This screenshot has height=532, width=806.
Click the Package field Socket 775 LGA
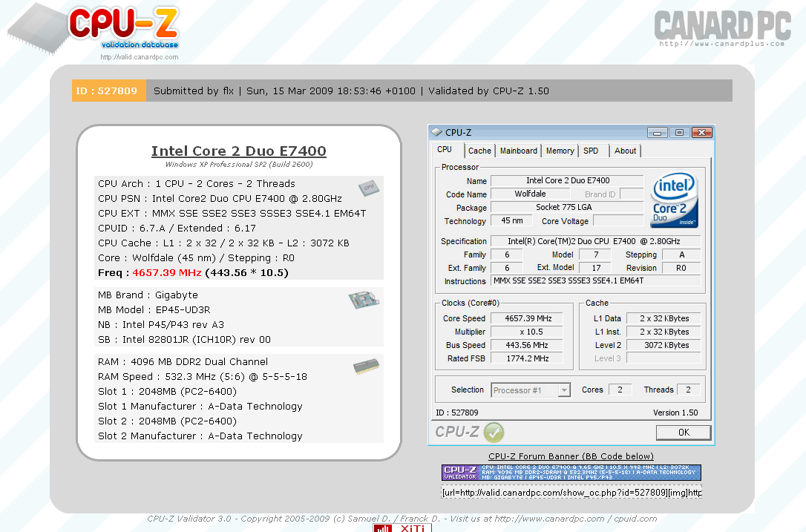[568, 207]
